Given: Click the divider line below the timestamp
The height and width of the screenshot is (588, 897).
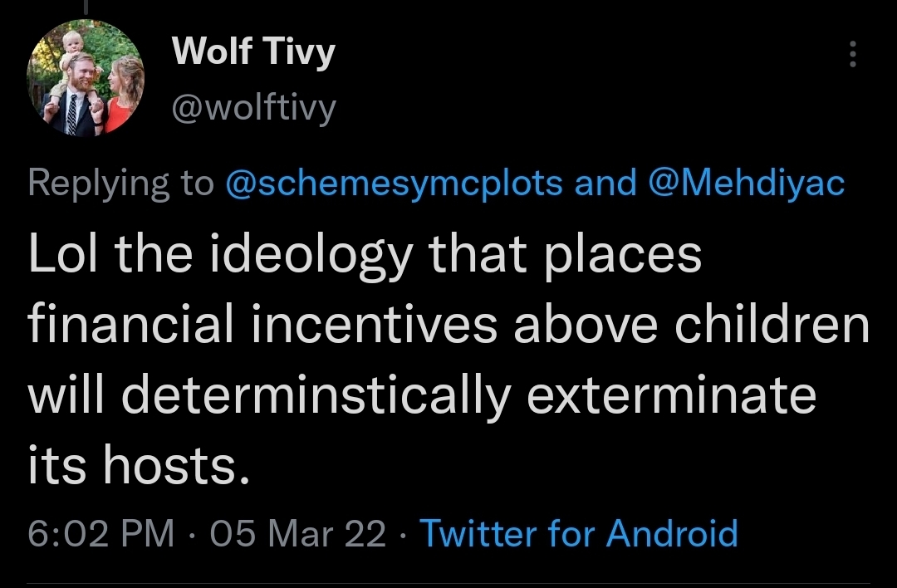Looking at the screenshot, I should pos(448,582).
